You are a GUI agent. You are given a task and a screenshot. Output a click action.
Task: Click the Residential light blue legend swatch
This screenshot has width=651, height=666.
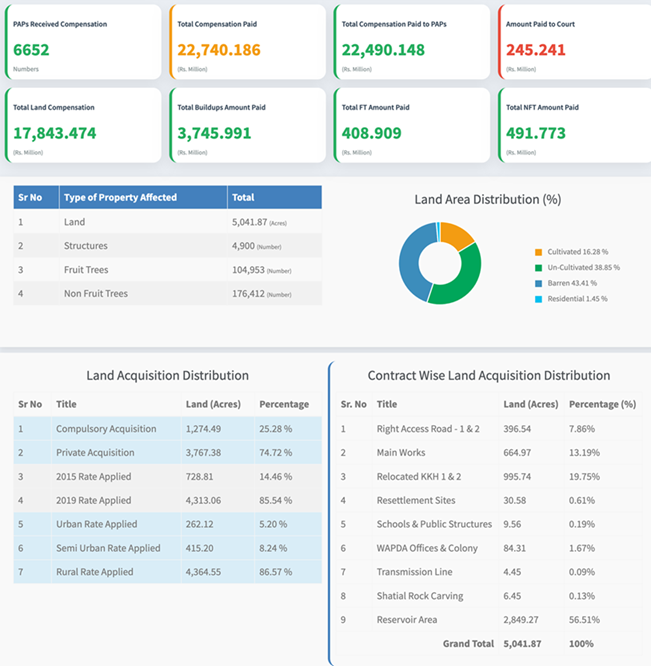[538, 299]
